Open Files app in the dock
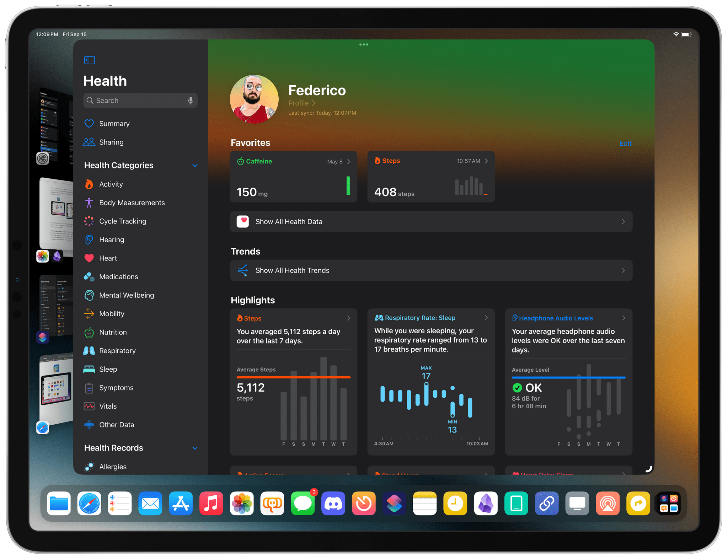The height and width of the screenshot is (560, 728). pos(59,504)
